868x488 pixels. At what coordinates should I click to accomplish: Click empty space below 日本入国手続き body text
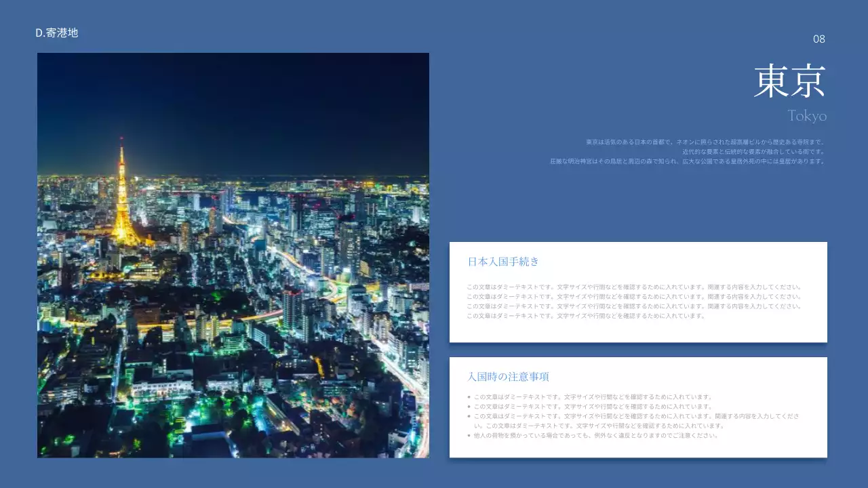[x=637, y=331]
